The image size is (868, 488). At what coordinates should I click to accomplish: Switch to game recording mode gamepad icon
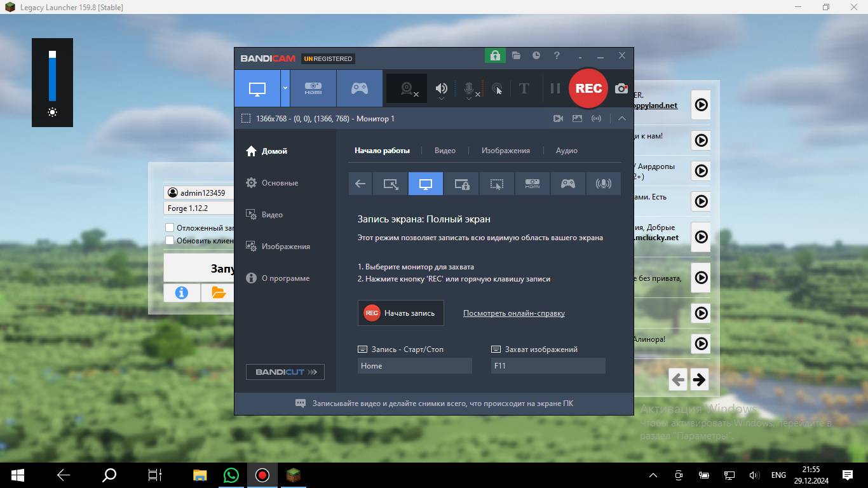[360, 88]
